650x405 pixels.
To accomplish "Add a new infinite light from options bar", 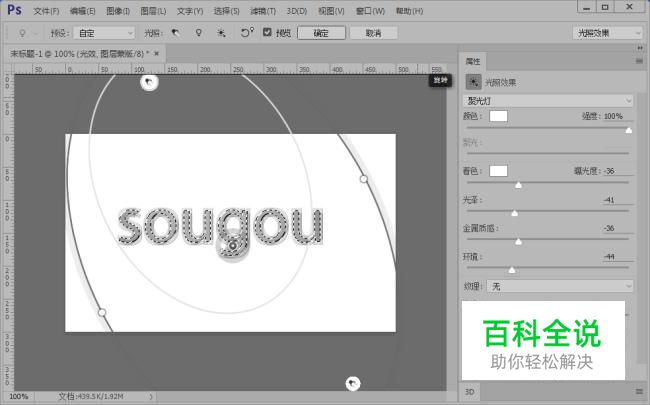I will [x=221, y=33].
